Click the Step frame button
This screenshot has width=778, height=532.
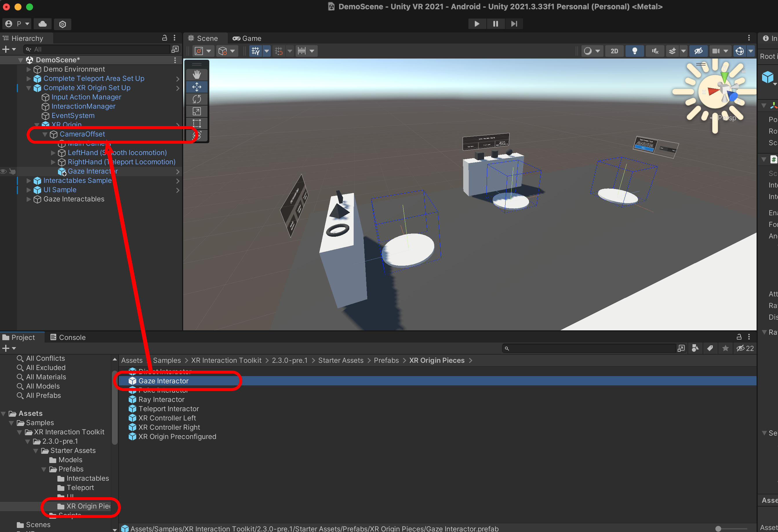514,24
